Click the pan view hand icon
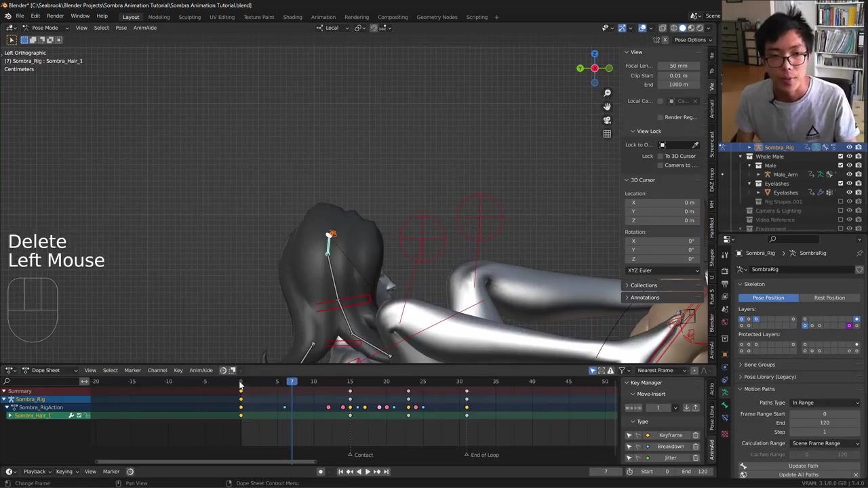This screenshot has height=488, width=868. tap(607, 106)
